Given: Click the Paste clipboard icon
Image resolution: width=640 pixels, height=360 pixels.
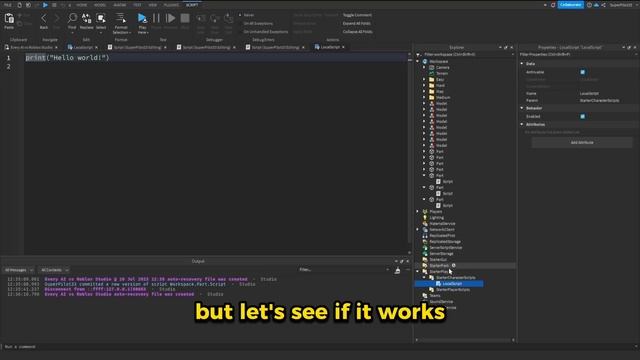Looking at the screenshot, I should click(9, 19).
